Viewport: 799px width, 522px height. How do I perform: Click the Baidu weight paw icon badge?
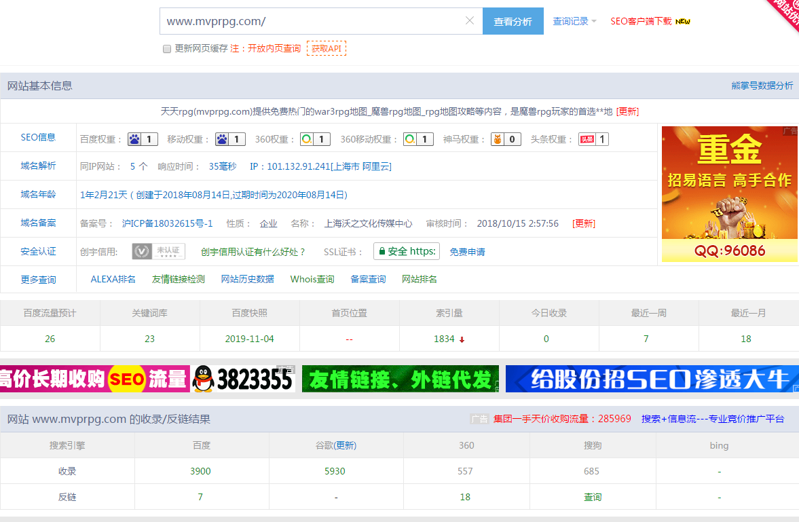(143, 139)
